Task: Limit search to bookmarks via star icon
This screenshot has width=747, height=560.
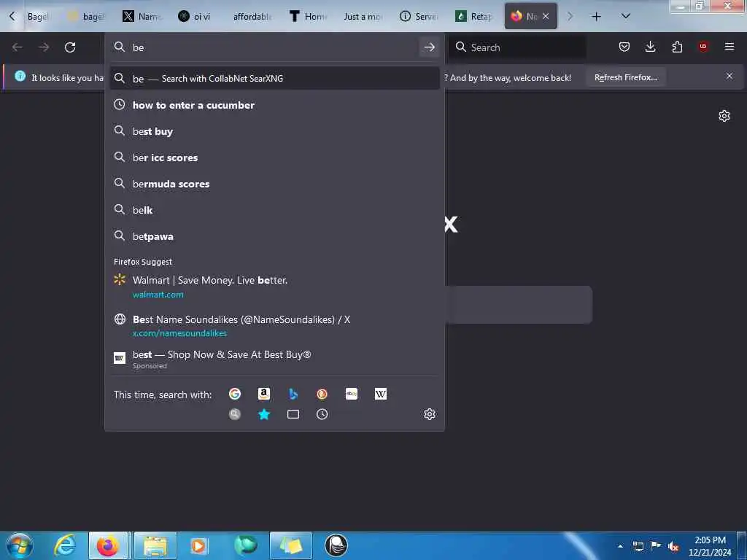Action: coord(264,414)
